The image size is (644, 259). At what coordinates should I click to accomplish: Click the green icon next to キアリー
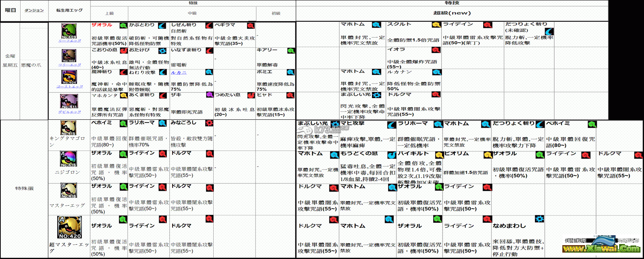coord(291,50)
